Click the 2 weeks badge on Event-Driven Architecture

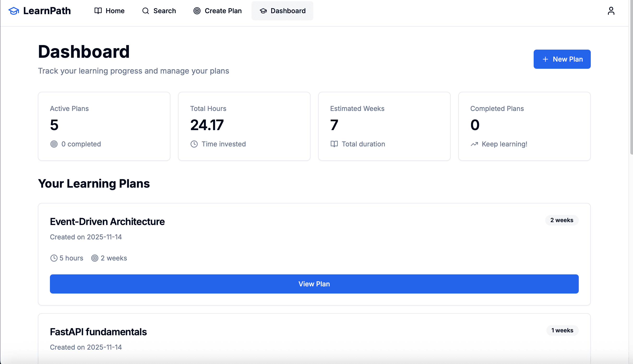(x=562, y=220)
